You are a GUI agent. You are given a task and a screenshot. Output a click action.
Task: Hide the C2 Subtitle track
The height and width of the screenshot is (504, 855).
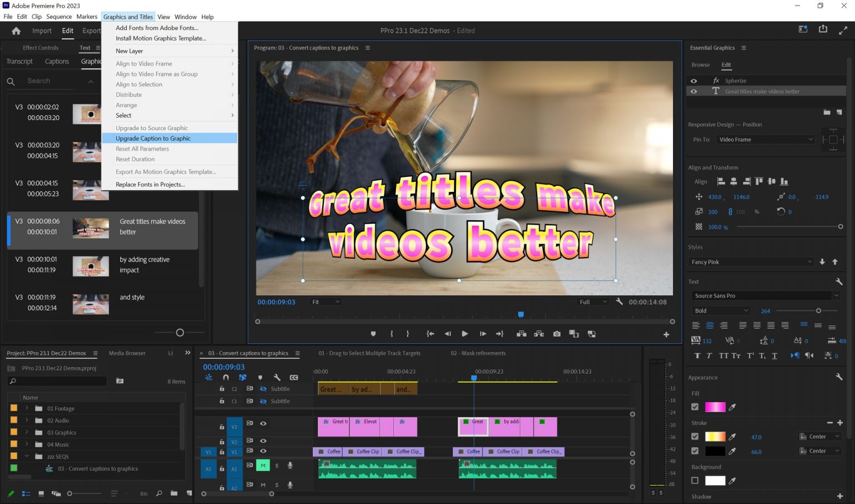coord(263,388)
